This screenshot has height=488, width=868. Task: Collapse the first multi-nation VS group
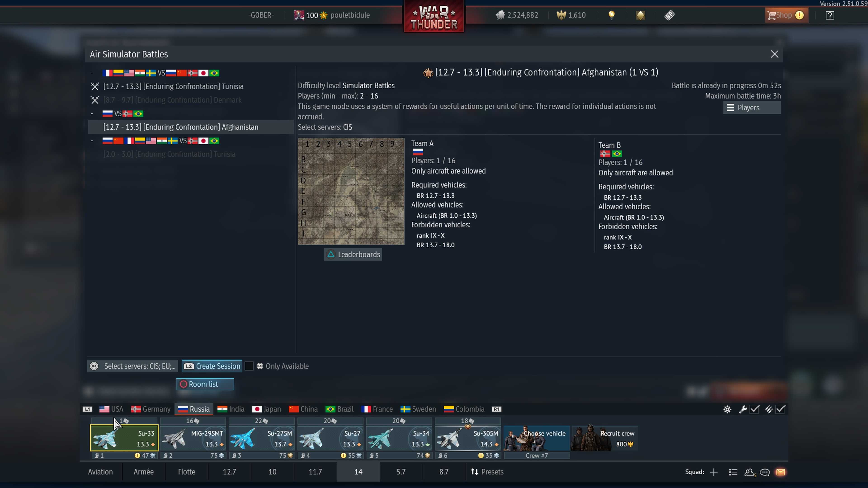tap(92, 73)
